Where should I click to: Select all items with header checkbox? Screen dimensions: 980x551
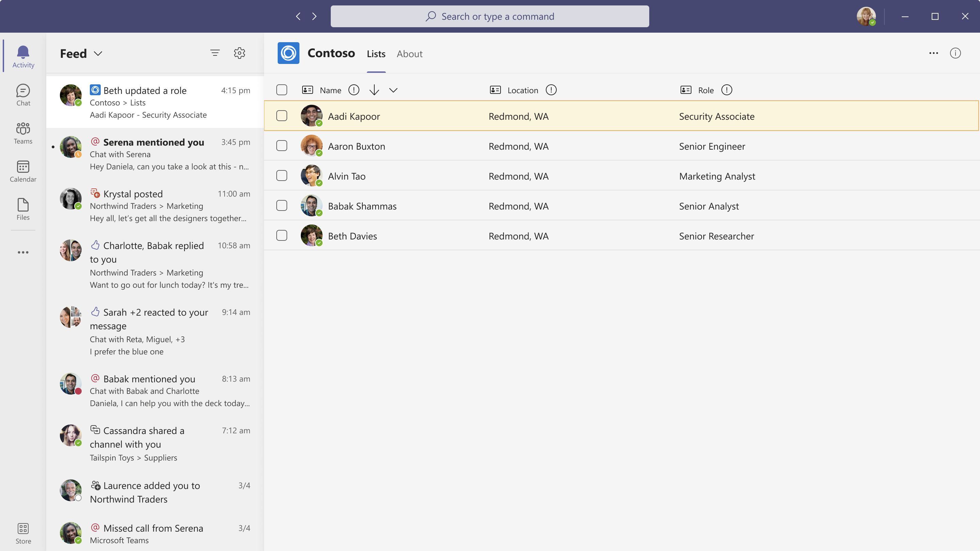[x=281, y=89]
